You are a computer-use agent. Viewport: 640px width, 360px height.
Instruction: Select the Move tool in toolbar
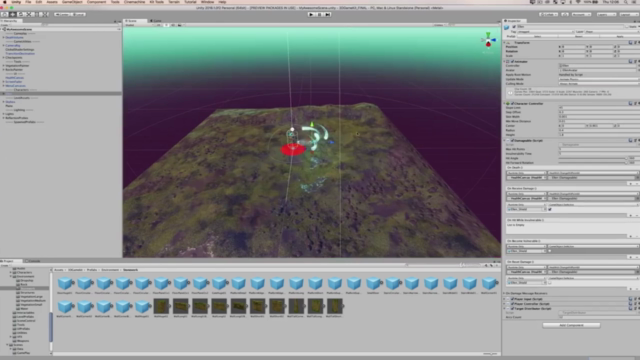click(12, 14)
